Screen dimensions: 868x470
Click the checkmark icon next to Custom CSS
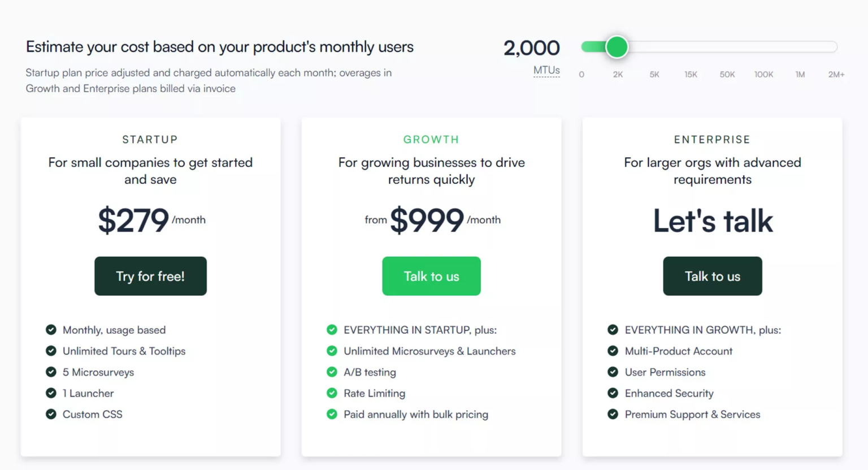[x=51, y=414]
